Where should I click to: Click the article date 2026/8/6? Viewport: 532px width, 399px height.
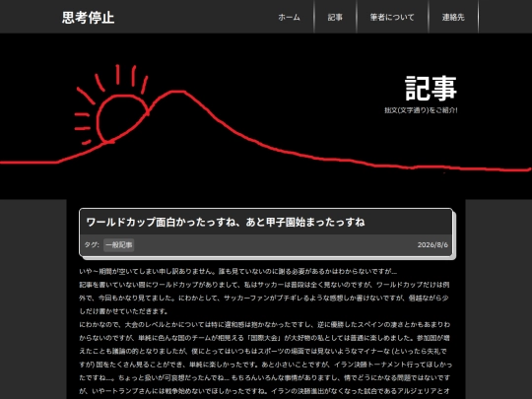click(x=432, y=245)
